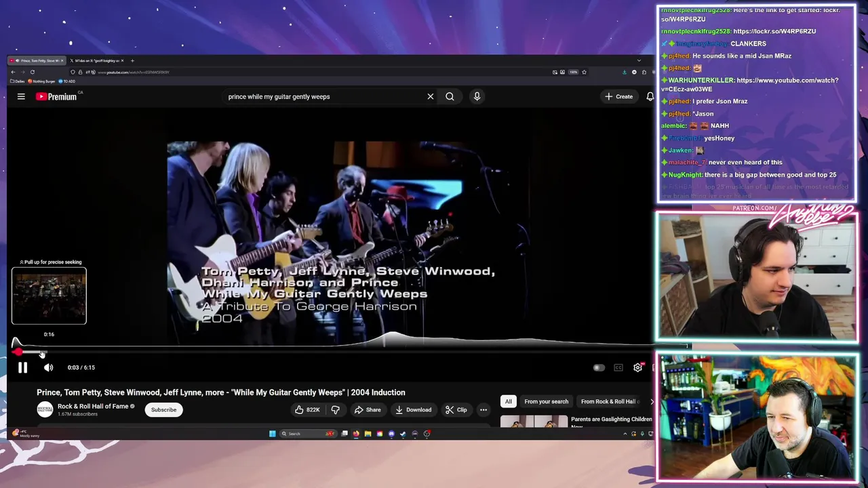868x488 pixels.
Task: Open more actions three-dot menu
Action: coord(484,409)
